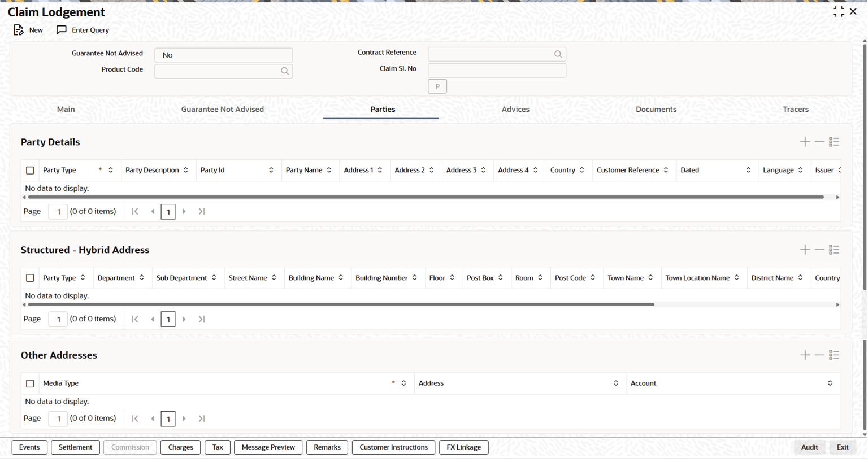Go to next page of Other Addresses

tap(184, 419)
